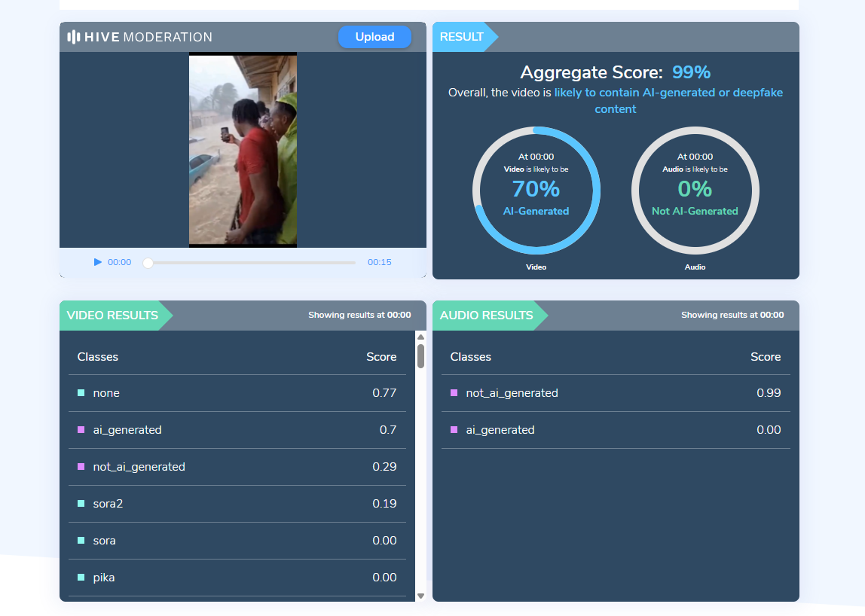Click the cyan square beside 'none' class
This screenshot has width=865, height=616.
pyautogui.click(x=81, y=393)
